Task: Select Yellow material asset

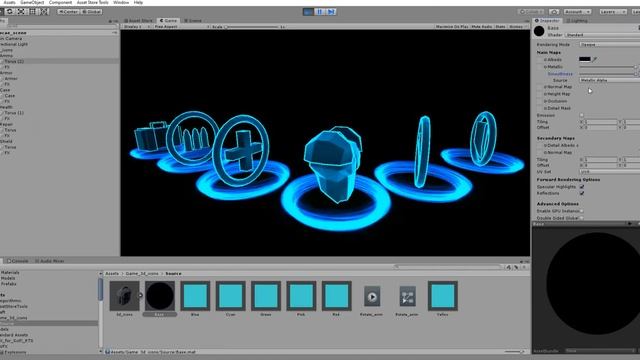Action: 442,296
